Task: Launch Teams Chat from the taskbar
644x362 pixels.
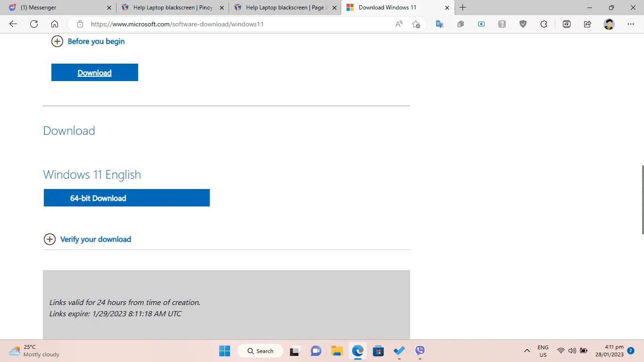Action: click(x=316, y=351)
